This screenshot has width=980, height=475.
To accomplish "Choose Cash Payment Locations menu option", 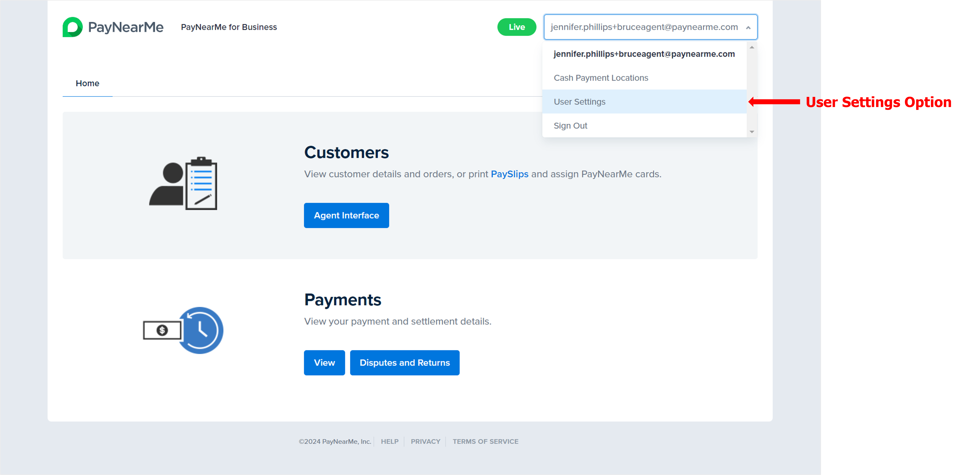I will (601, 78).
